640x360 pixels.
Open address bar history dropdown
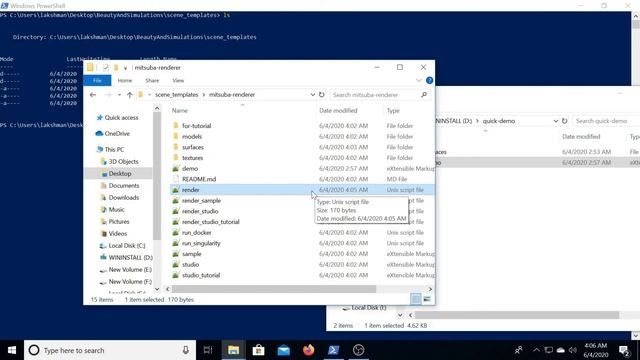[x=312, y=95]
